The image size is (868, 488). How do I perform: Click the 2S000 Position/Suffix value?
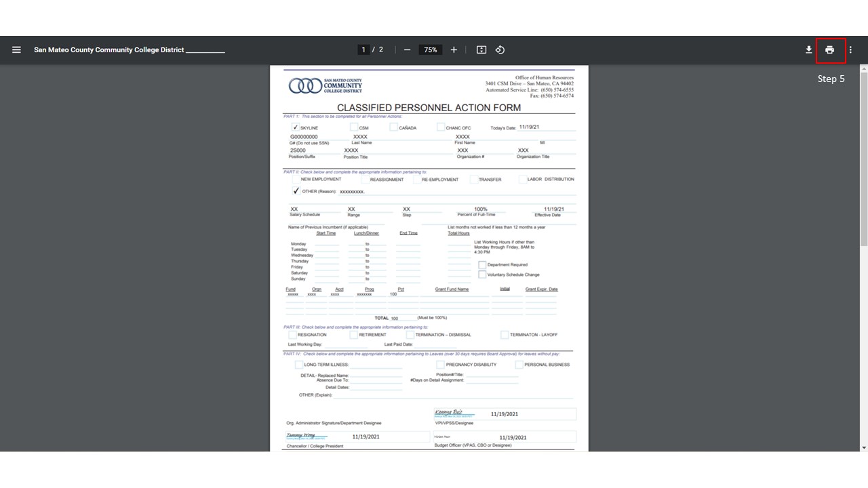[298, 150]
